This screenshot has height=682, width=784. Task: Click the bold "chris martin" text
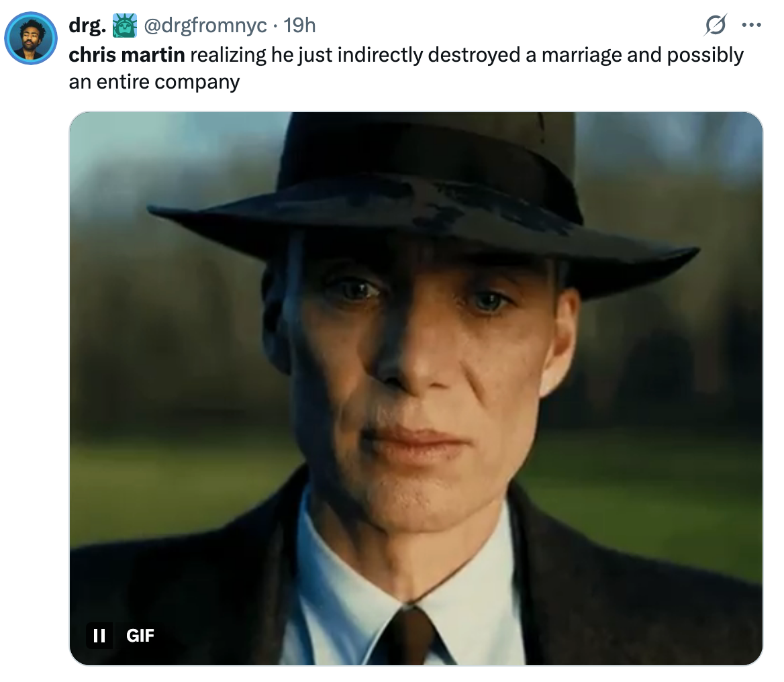coord(127,54)
